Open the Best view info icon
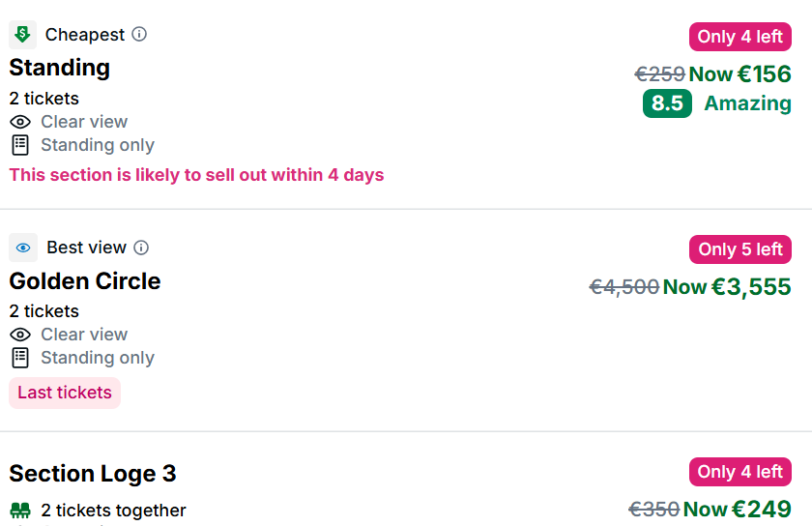812x526 pixels. tap(141, 248)
